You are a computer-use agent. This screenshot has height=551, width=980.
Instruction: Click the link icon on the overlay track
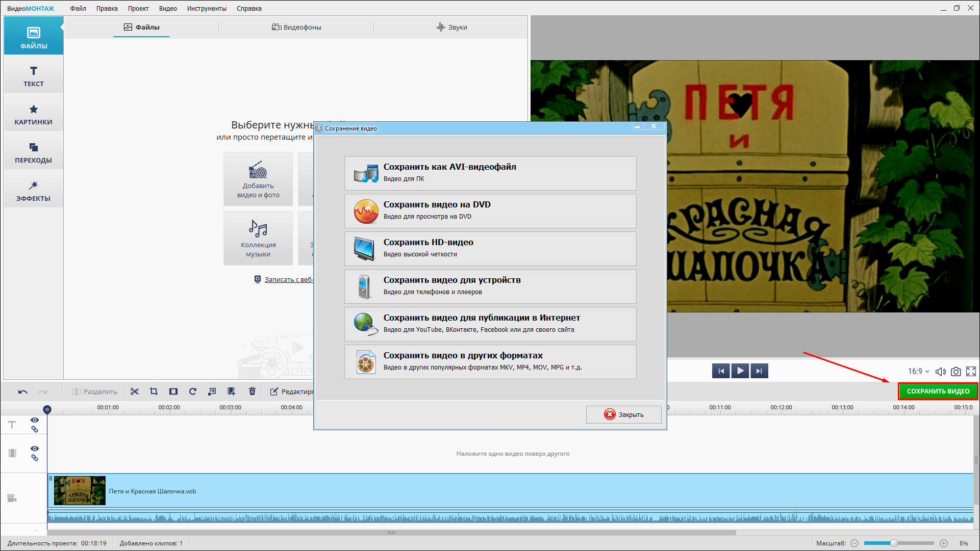pos(35,458)
